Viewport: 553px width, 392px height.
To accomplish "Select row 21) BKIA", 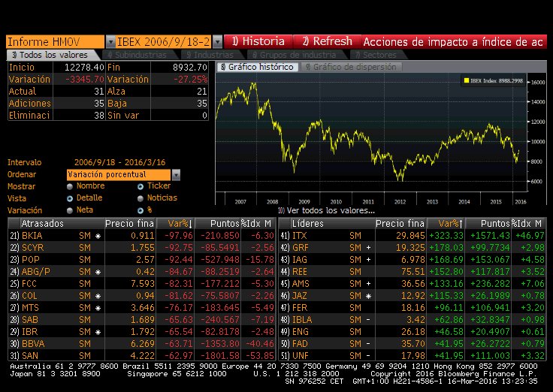I will 142,236.
